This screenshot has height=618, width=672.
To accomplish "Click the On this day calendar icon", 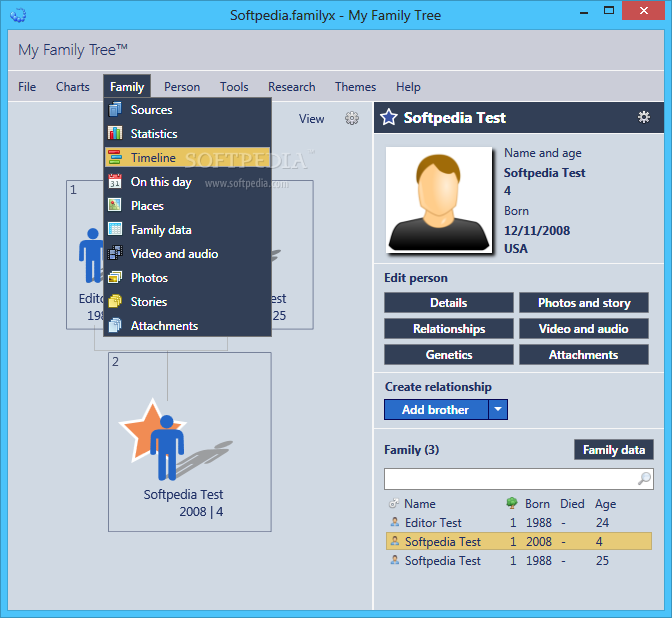I will pos(115,181).
